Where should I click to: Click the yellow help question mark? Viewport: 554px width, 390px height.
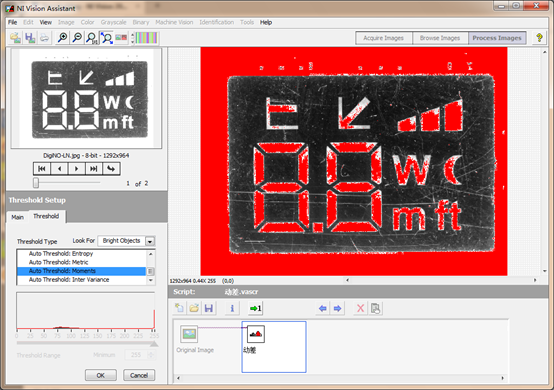pyautogui.click(x=539, y=37)
